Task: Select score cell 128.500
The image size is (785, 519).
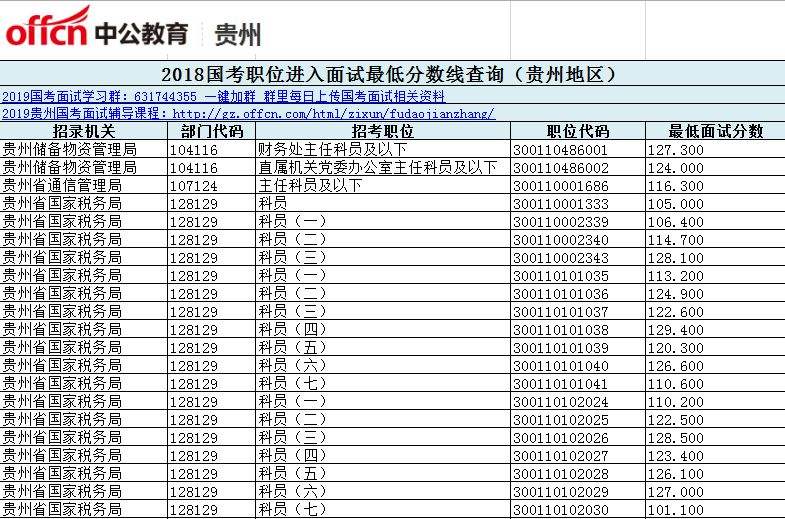Action: click(x=715, y=437)
